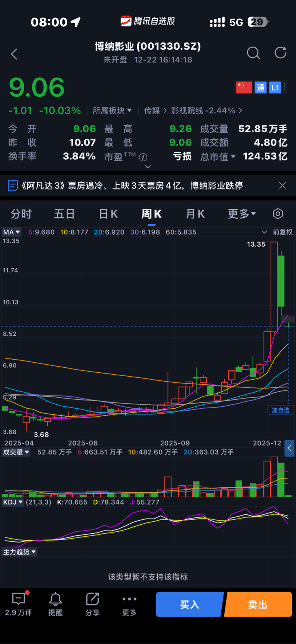Image resolution: width=296 pixels, height=644 pixels.
Task: Open 传媒 sector link
Action: (155, 111)
